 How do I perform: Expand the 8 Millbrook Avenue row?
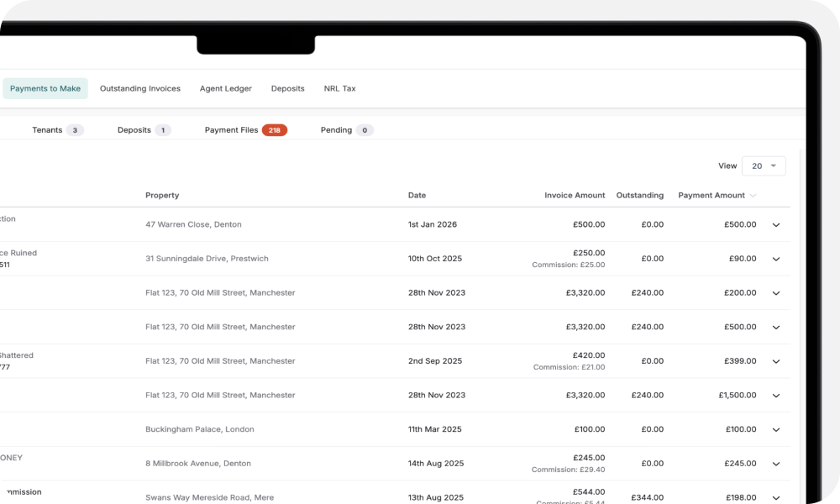[776, 463]
